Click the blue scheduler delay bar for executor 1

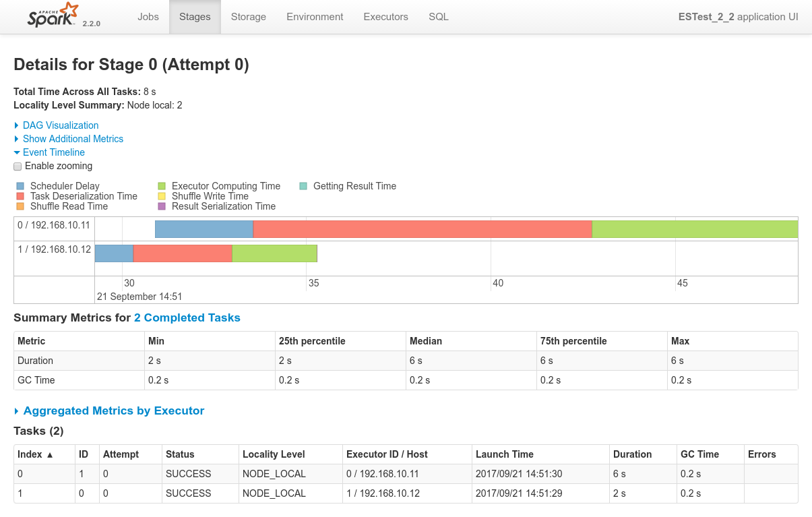114,253
